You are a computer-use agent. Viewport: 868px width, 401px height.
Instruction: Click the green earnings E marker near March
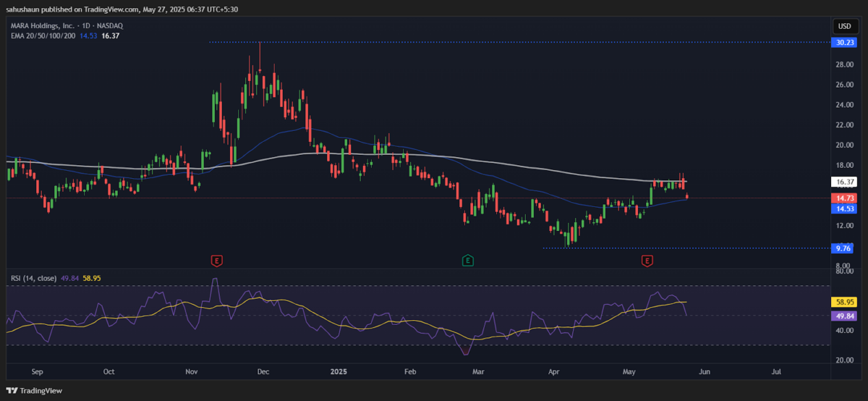[468, 260]
